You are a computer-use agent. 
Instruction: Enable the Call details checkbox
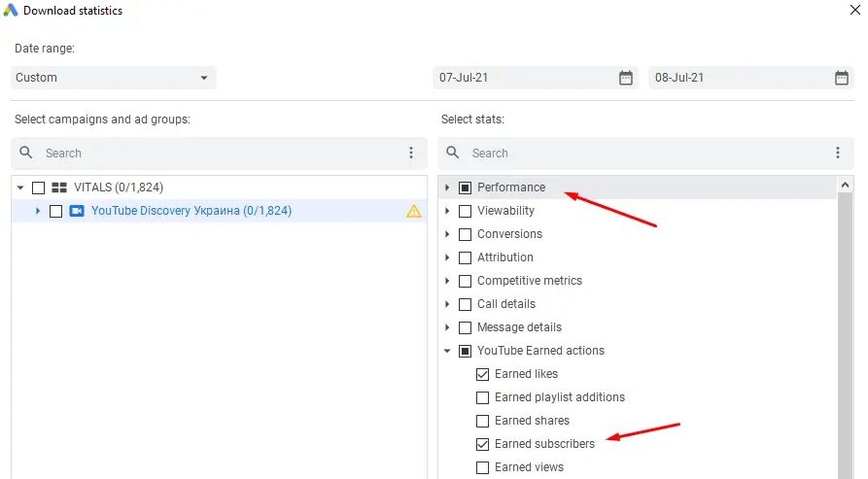point(465,304)
